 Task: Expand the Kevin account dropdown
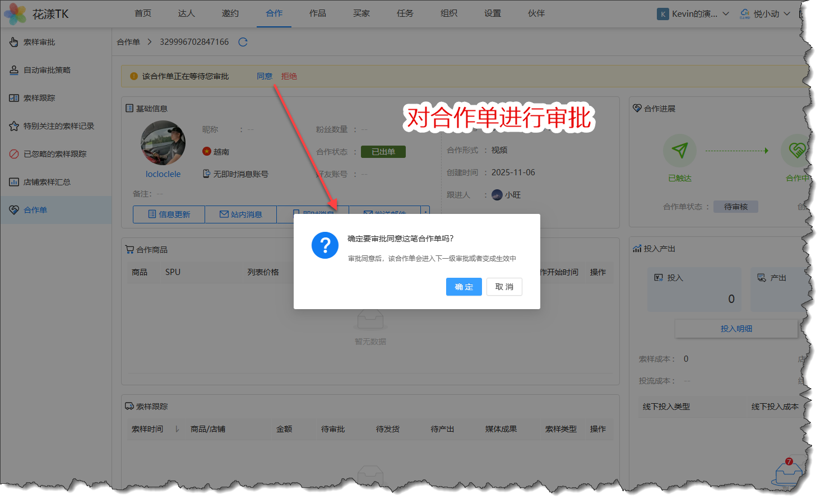tap(693, 14)
